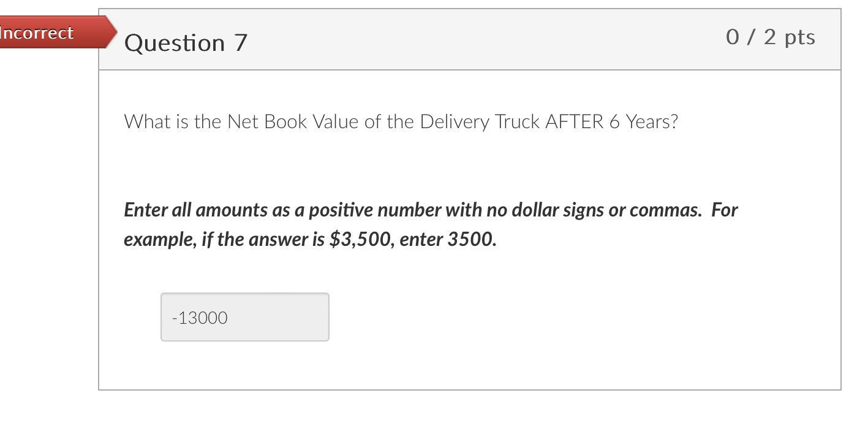
Task: Select the word 'Incorrect' on the red badge
Action: click(37, 33)
